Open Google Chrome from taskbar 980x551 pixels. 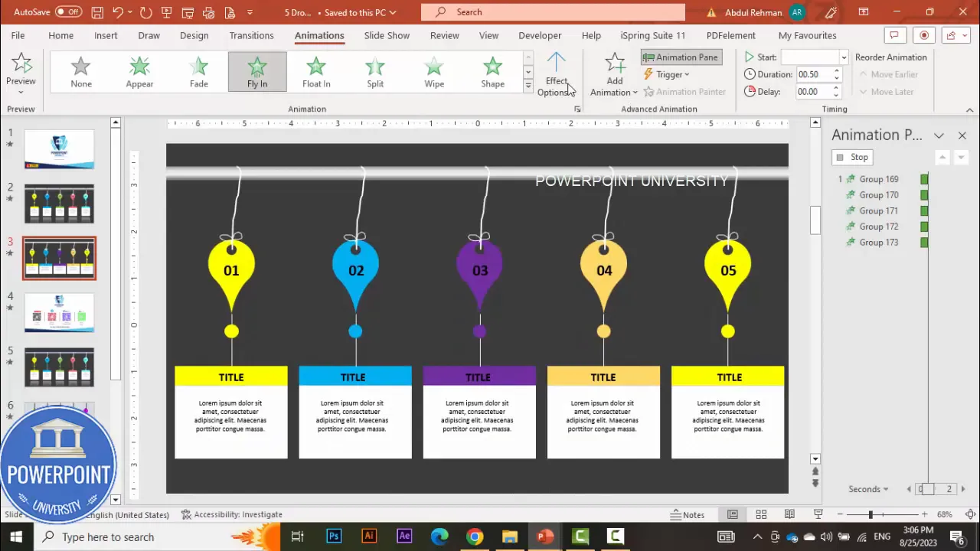tap(475, 536)
